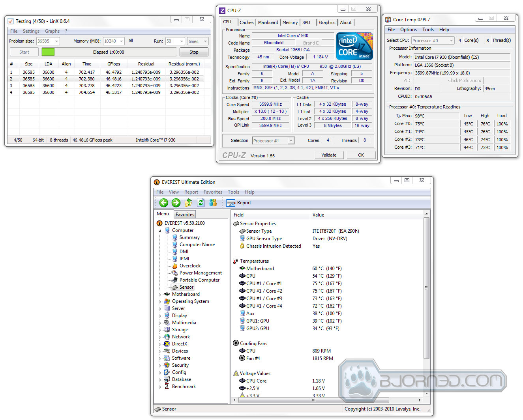Open the Problem size dropdown in LinX

[56, 41]
